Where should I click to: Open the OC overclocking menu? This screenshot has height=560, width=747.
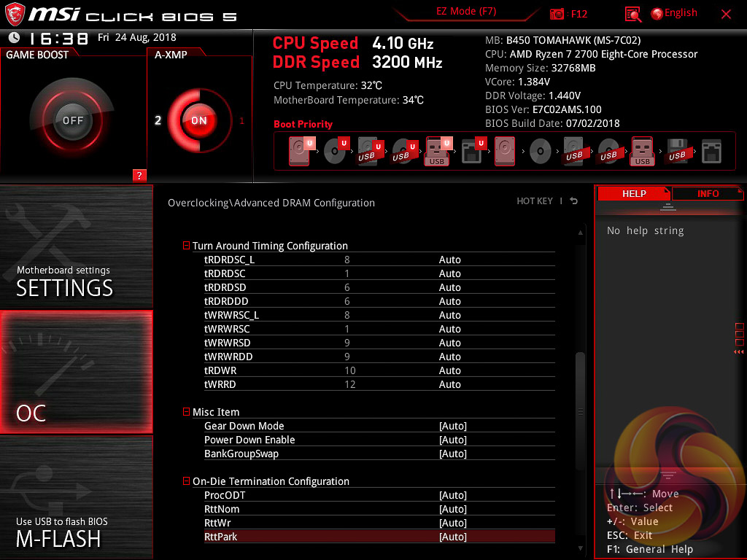click(x=76, y=372)
